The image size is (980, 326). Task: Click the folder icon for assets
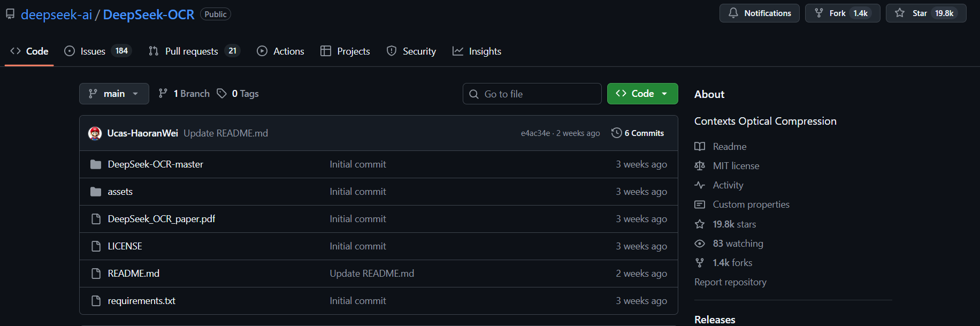pos(96,192)
